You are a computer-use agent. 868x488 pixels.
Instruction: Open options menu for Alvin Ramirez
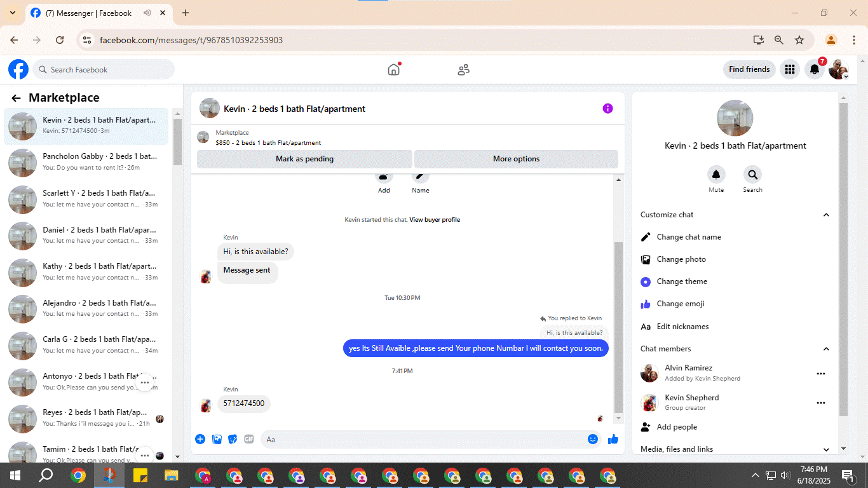click(821, 374)
